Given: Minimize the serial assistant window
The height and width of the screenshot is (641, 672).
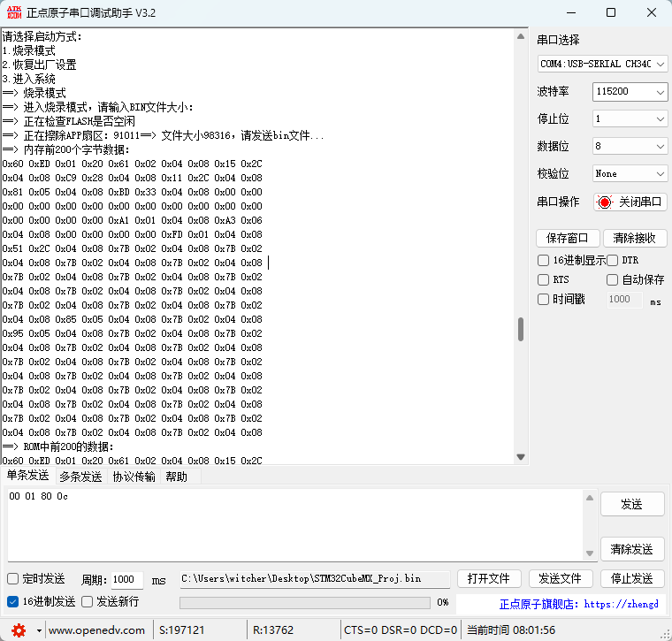Looking at the screenshot, I should (x=571, y=12).
